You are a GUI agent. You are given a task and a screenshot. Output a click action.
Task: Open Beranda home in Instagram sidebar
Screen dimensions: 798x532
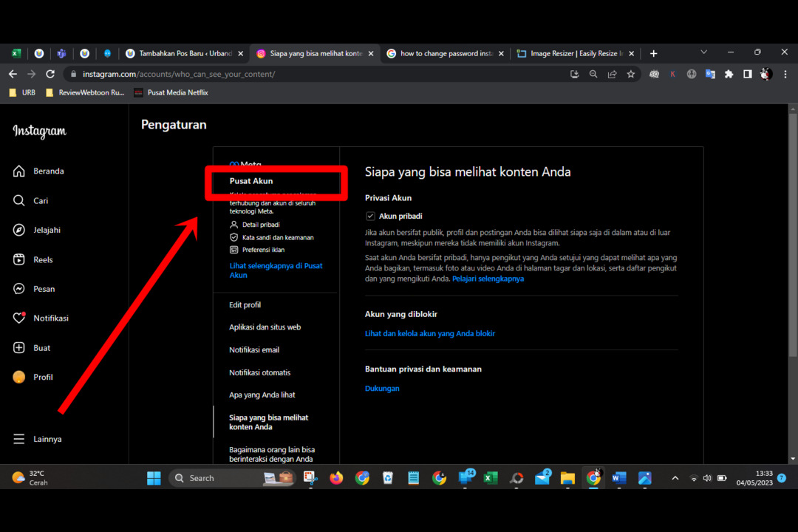pyautogui.click(x=38, y=171)
